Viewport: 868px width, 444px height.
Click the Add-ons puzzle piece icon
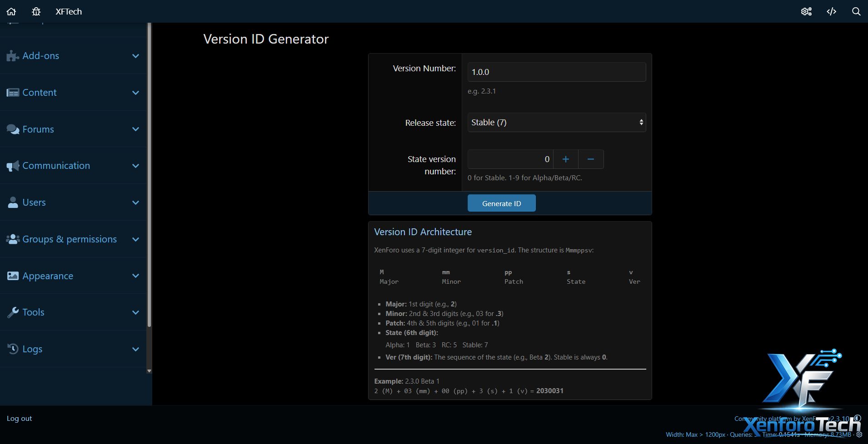(13, 56)
